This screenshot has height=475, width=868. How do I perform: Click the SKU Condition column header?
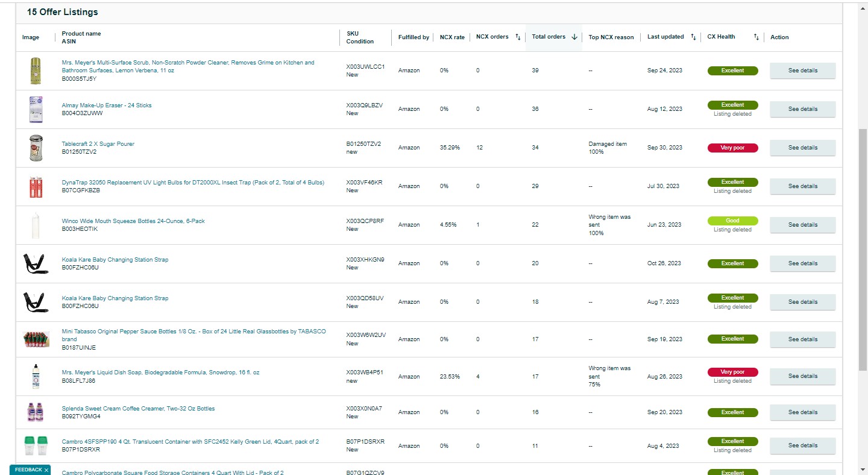(x=360, y=37)
